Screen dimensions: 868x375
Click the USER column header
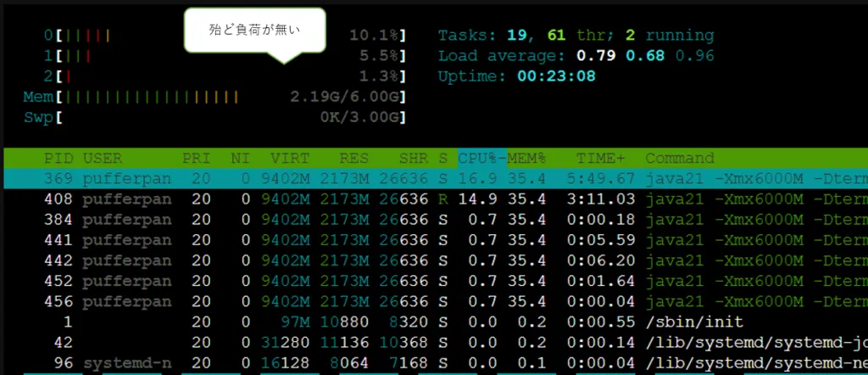[x=101, y=159]
